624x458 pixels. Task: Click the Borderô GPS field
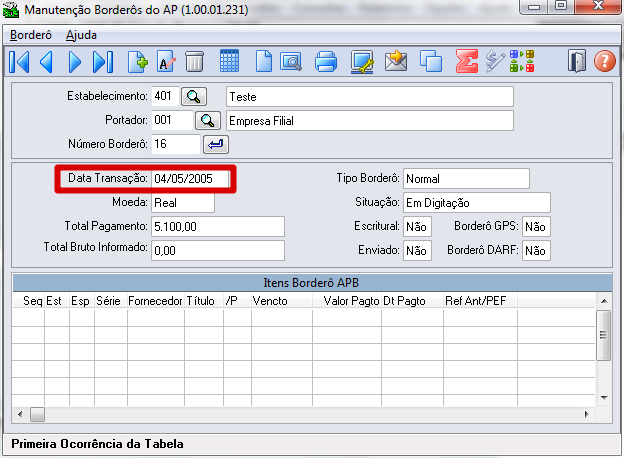click(536, 227)
